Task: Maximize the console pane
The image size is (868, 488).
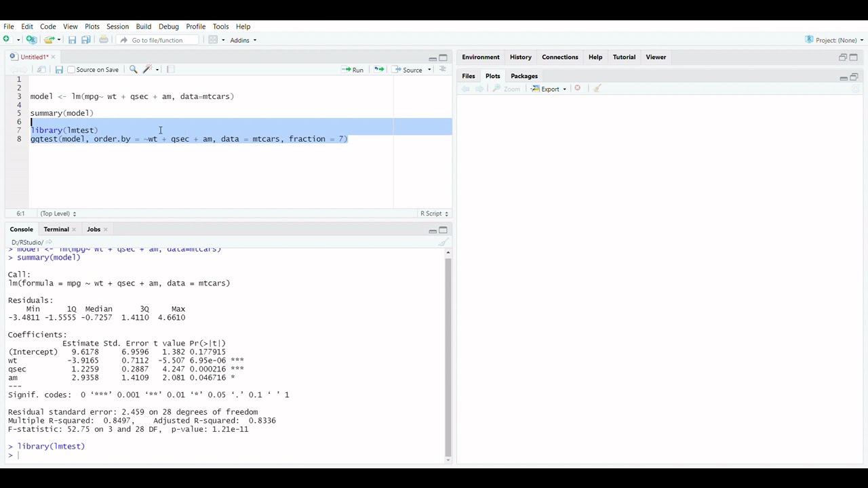Action: [443, 230]
